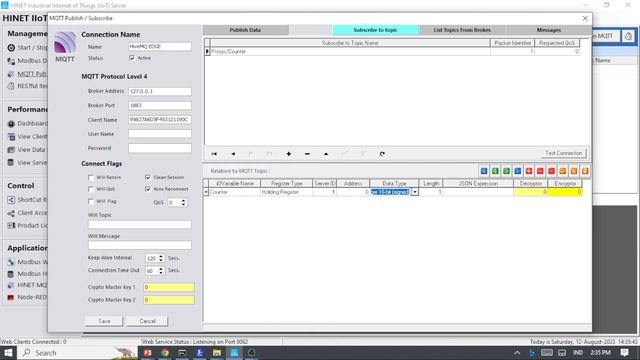Click the Test Connection button
Viewport: 640px width, 360px height.
tap(564, 153)
